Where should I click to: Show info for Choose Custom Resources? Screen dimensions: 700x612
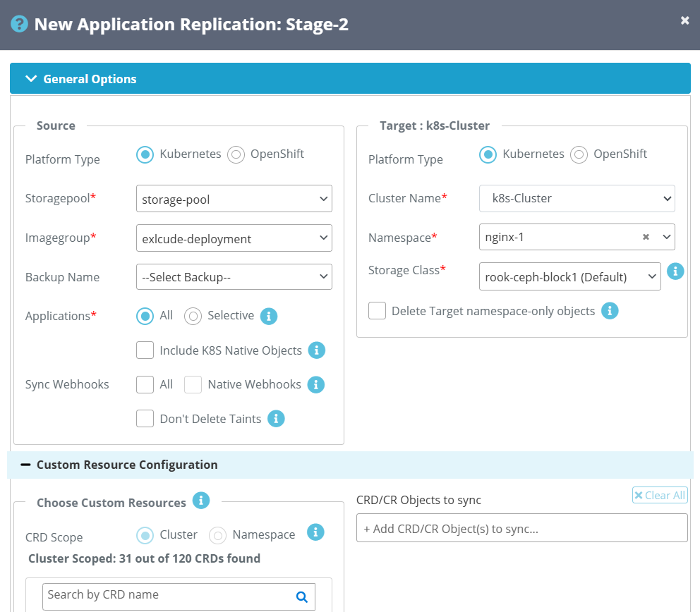[x=201, y=501]
